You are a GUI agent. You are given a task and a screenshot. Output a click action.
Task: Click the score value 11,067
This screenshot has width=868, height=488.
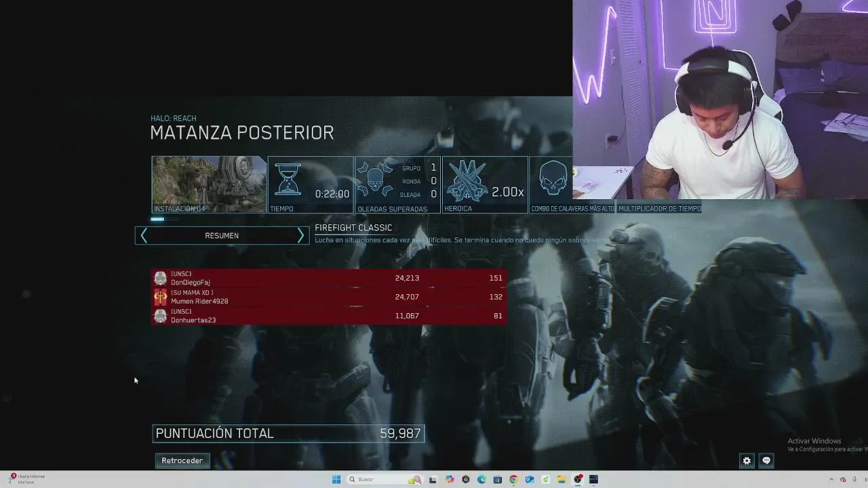pyautogui.click(x=407, y=316)
